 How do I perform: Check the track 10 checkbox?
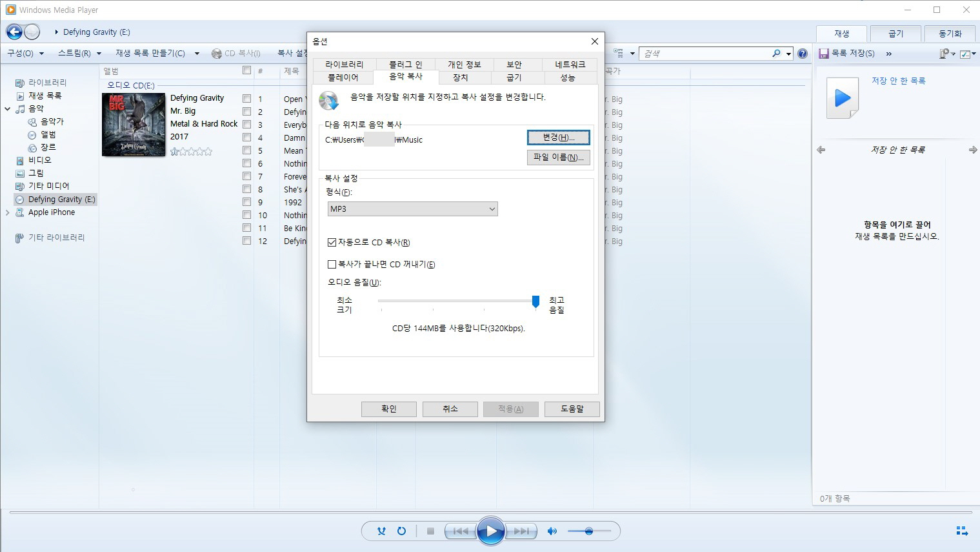tap(246, 215)
